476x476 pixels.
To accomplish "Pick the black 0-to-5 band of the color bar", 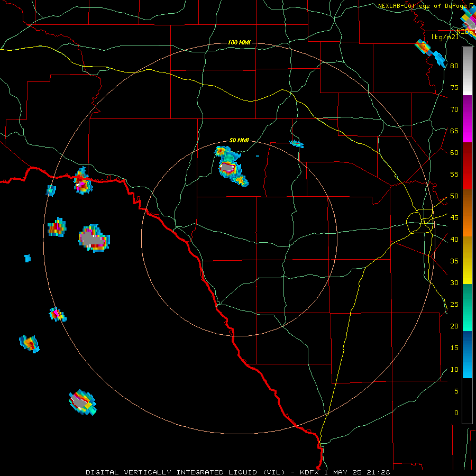I will click(x=467, y=401).
